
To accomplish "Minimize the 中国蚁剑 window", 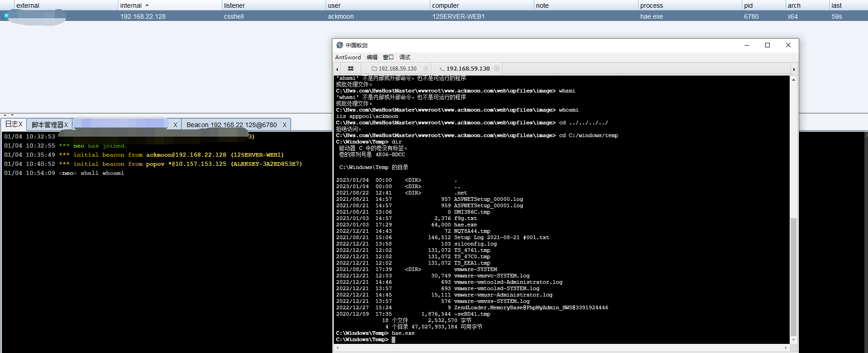I will 747,45.
